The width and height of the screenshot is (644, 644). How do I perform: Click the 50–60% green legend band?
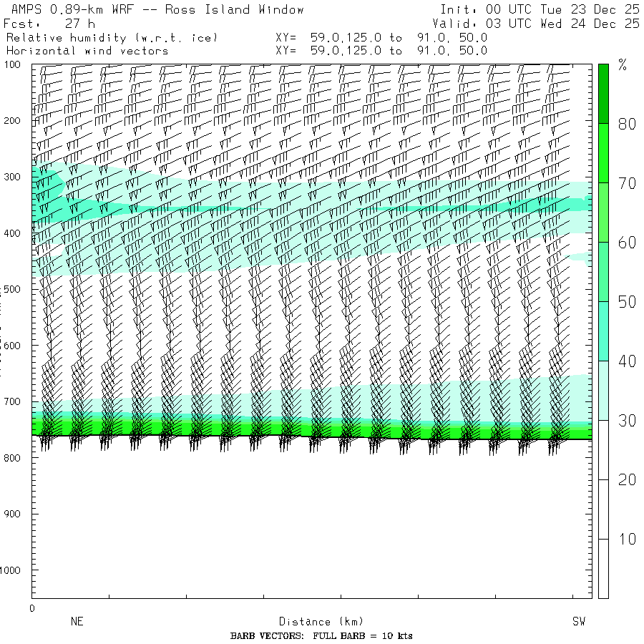(x=603, y=271)
